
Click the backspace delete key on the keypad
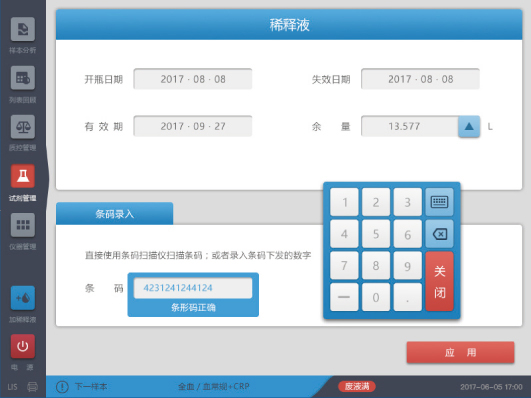(x=439, y=234)
